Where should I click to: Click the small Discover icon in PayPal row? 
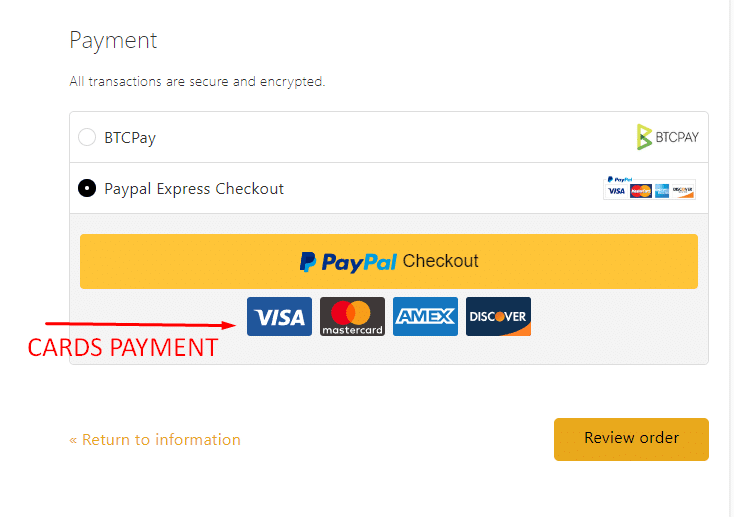point(683,191)
